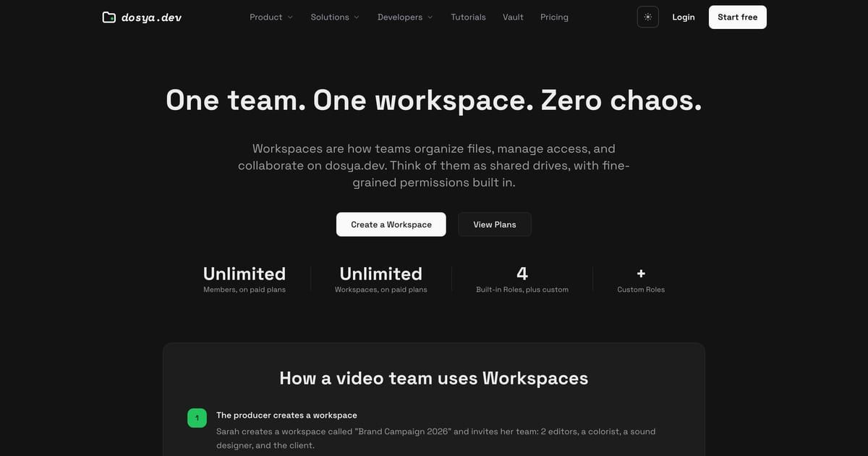Open the Solutions dropdown menu

pos(335,17)
